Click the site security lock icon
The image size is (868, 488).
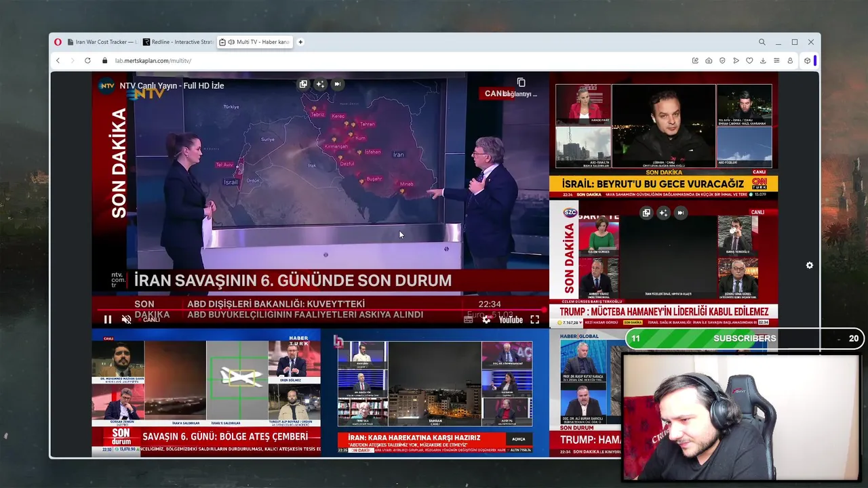105,60
